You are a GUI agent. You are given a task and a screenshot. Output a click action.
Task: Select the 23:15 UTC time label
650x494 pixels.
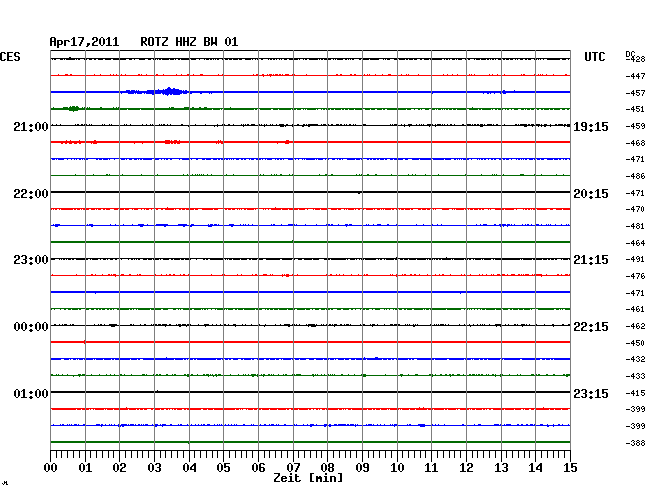pyautogui.click(x=591, y=393)
